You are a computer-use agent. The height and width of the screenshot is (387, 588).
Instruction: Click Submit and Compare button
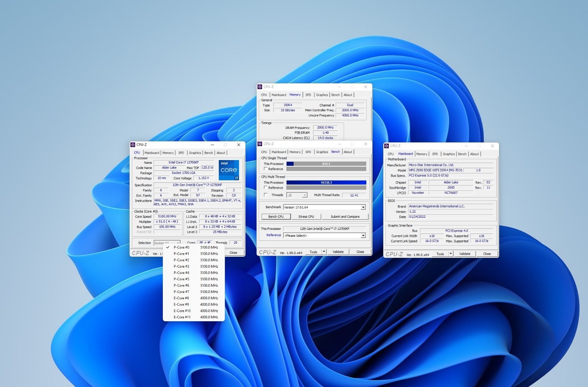345,217
